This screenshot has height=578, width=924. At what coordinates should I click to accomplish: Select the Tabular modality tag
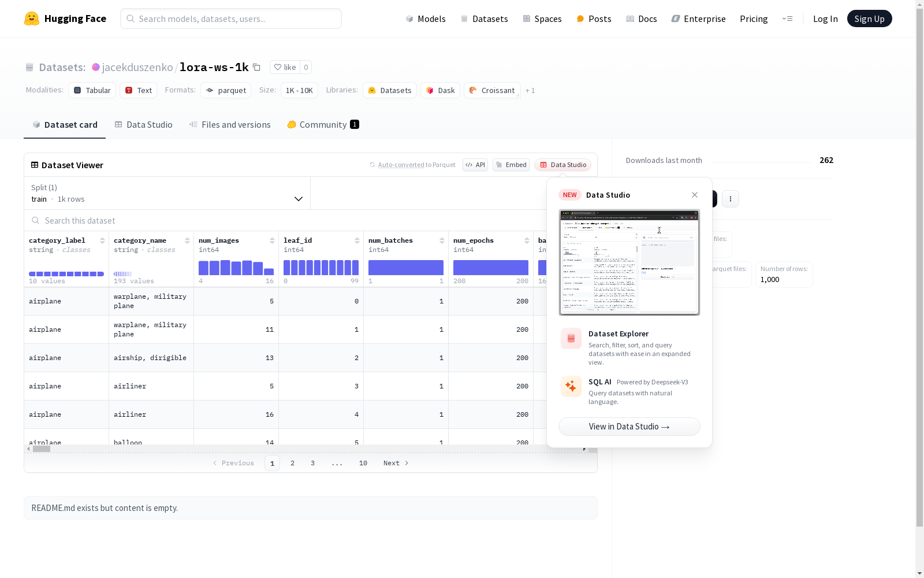click(x=92, y=90)
